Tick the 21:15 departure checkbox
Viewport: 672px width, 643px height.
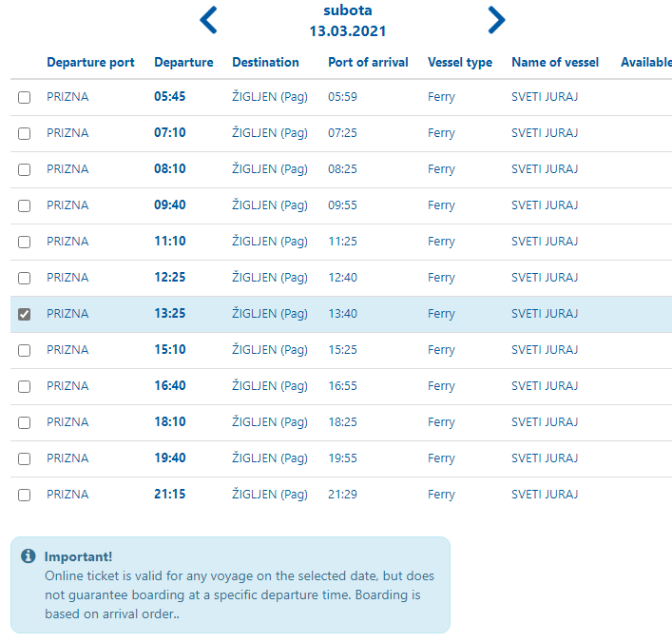click(25, 495)
